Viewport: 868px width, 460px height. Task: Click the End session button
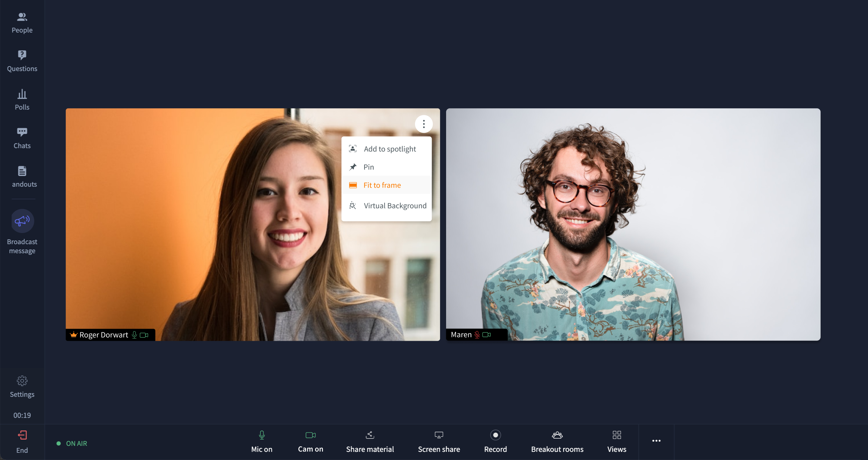(x=22, y=441)
